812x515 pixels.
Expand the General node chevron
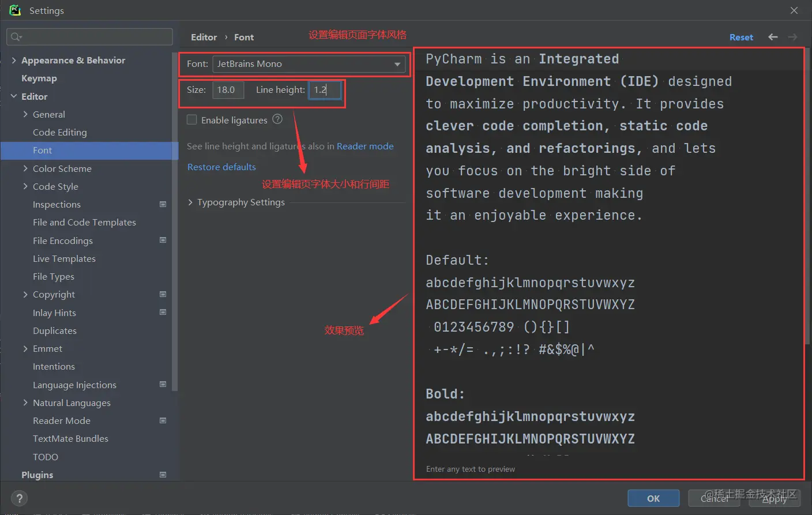(25, 114)
